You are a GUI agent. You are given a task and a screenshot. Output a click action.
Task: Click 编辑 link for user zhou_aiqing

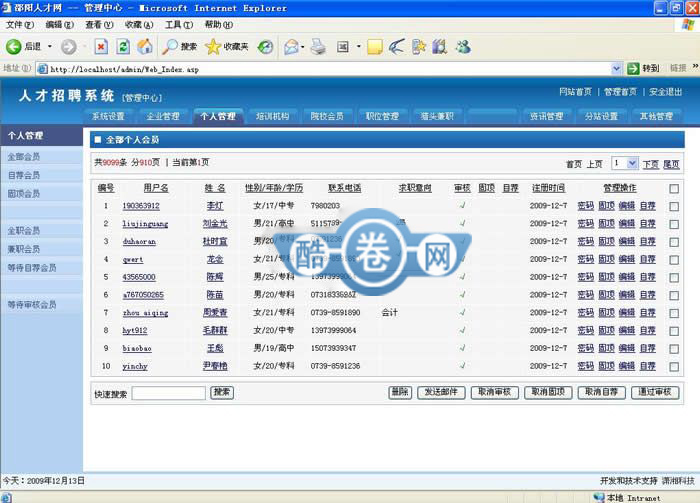pyautogui.click(x=627, y=312)
